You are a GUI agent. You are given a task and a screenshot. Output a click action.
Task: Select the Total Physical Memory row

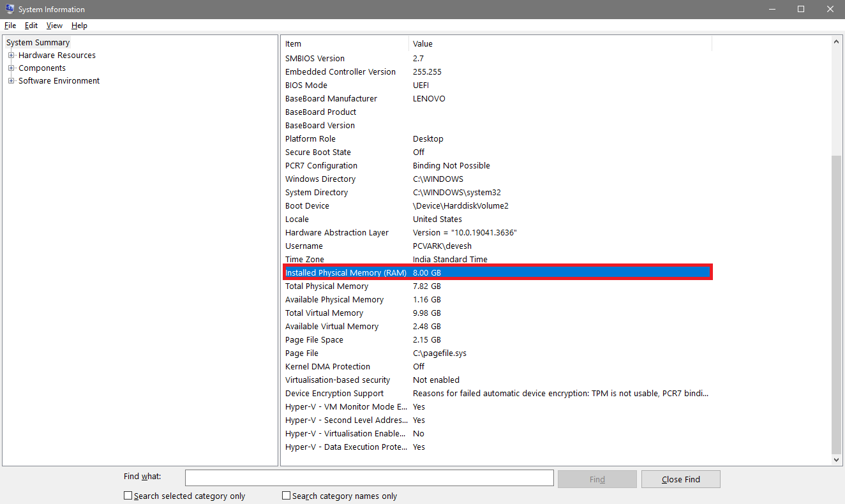coord(327,286)
